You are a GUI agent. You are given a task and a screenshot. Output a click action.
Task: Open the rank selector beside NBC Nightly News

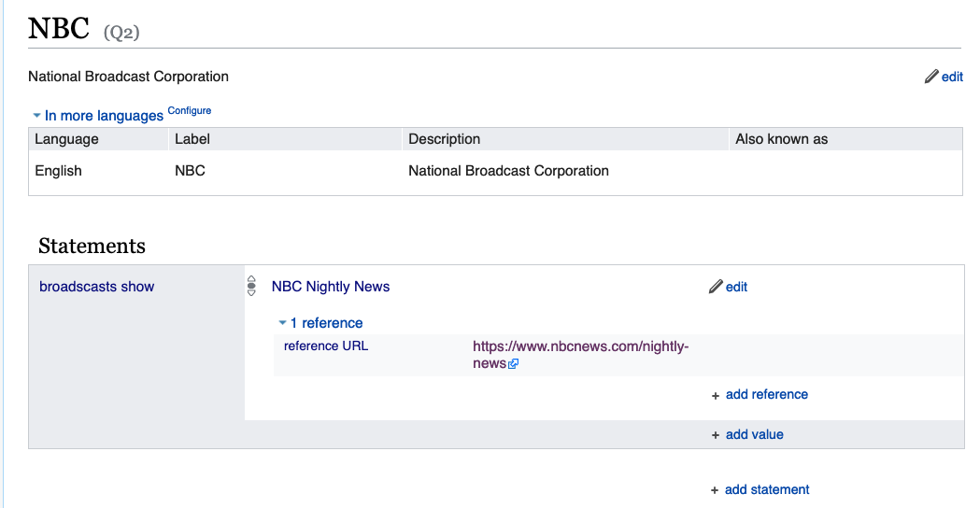(251, 286)
